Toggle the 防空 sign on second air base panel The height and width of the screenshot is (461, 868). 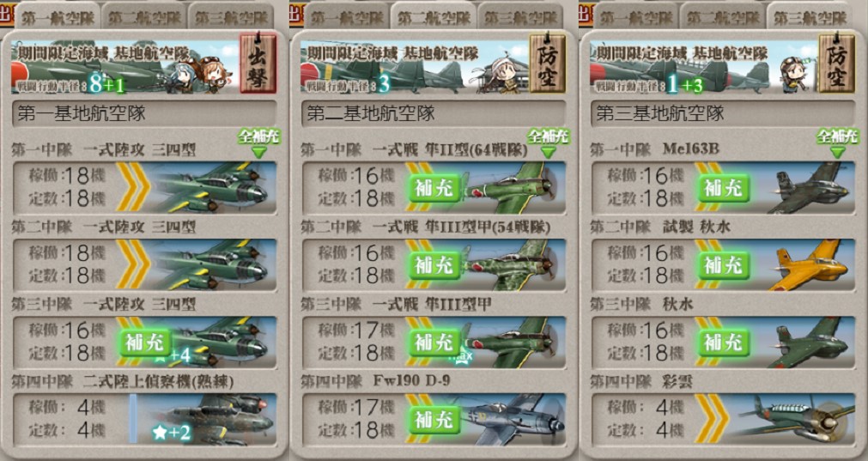pyautogui.click(x=548, y=63)
